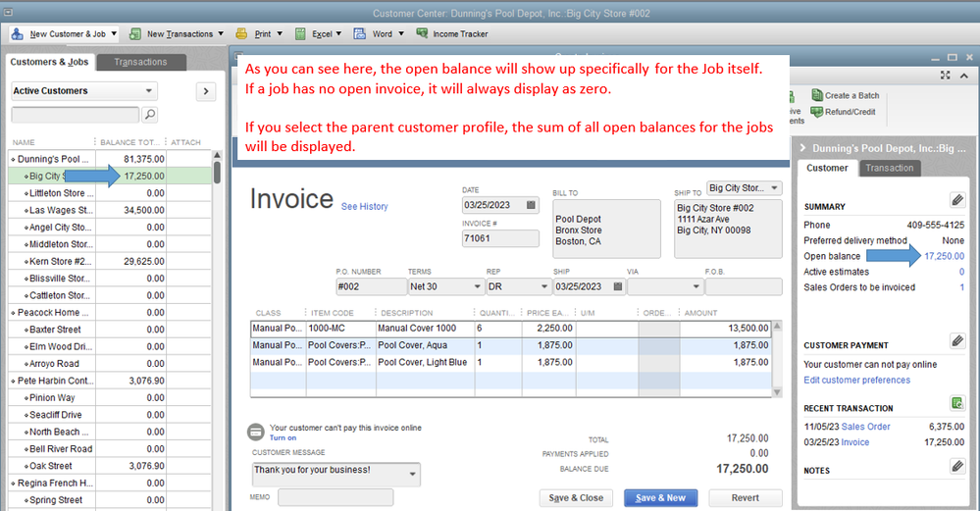Open the invoice date calendar picker
The image size is (980, 511).
[531, 205]
